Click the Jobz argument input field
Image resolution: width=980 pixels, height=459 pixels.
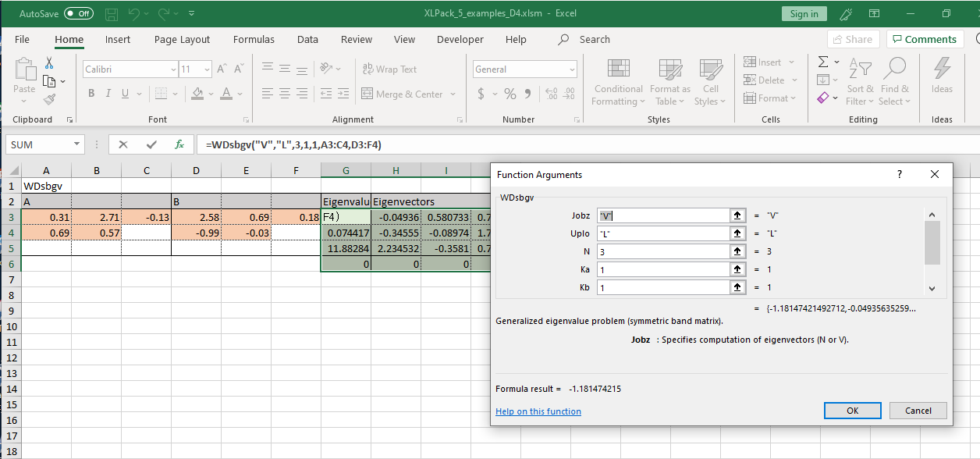click(x=662, y=215)
